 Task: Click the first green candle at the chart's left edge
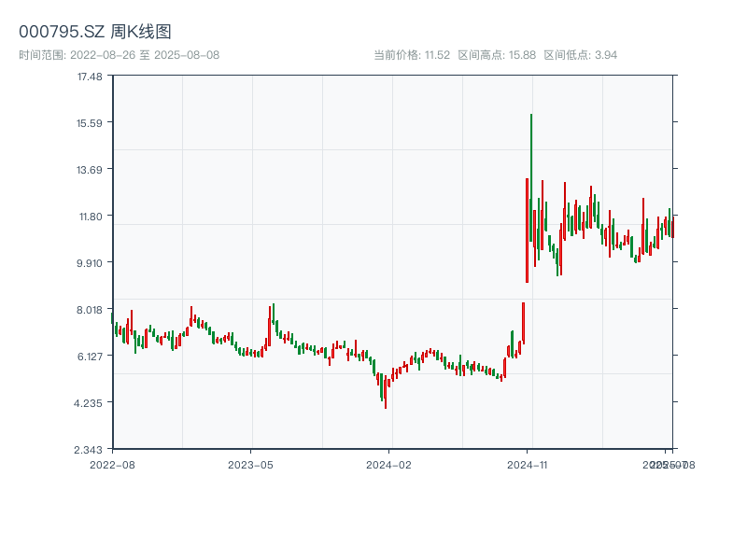tap(112, 318)
